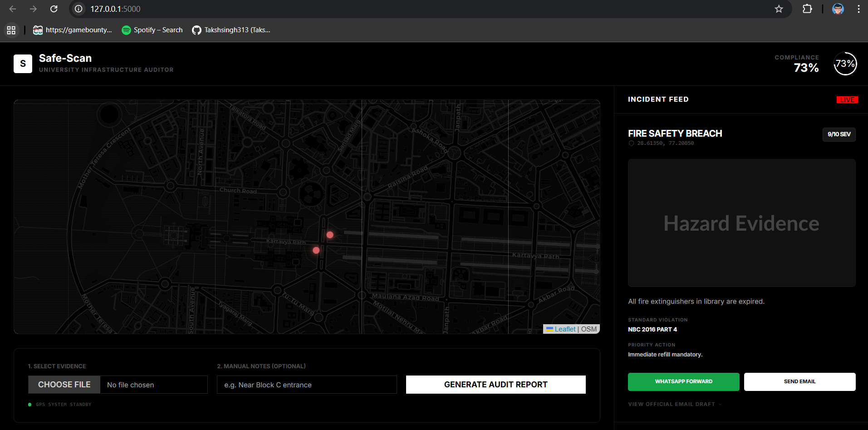The height and width of the screenshot is (430, 868).
Task: Click the Incident Feed heading
Action: (658, 99)
